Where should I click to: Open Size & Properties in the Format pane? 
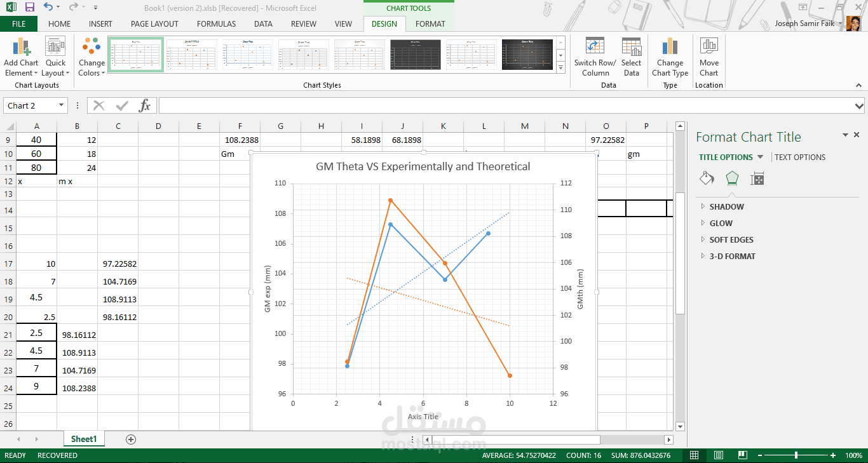pos(757,178)
